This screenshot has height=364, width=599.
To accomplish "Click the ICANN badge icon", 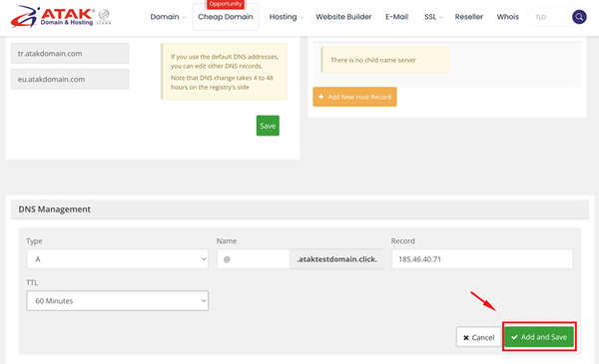I will click(x=104, y=17).
